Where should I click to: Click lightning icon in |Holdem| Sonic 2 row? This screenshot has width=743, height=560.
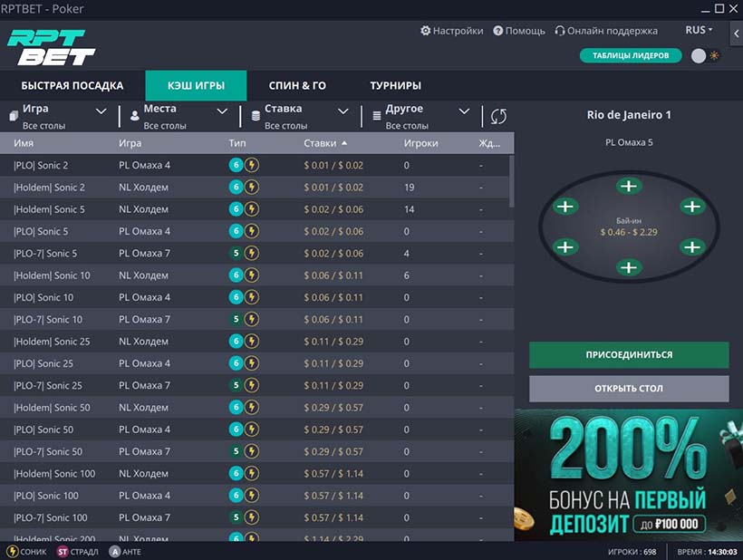(252, 188)
